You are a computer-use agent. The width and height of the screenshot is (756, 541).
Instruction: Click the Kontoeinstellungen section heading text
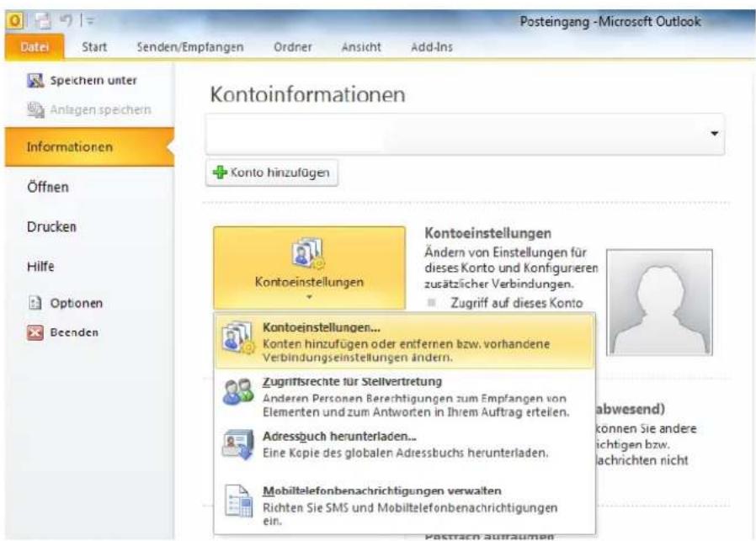coord(488,234)
